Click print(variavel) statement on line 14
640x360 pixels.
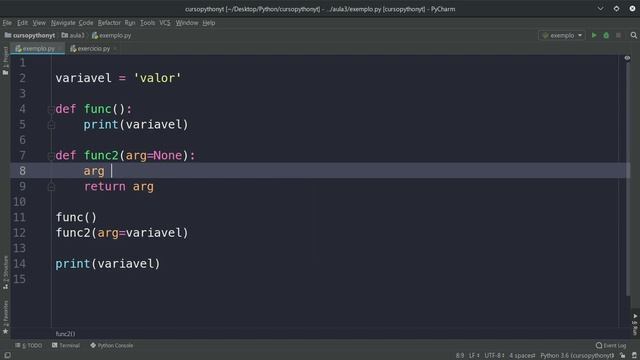click(x=108, y=264)
